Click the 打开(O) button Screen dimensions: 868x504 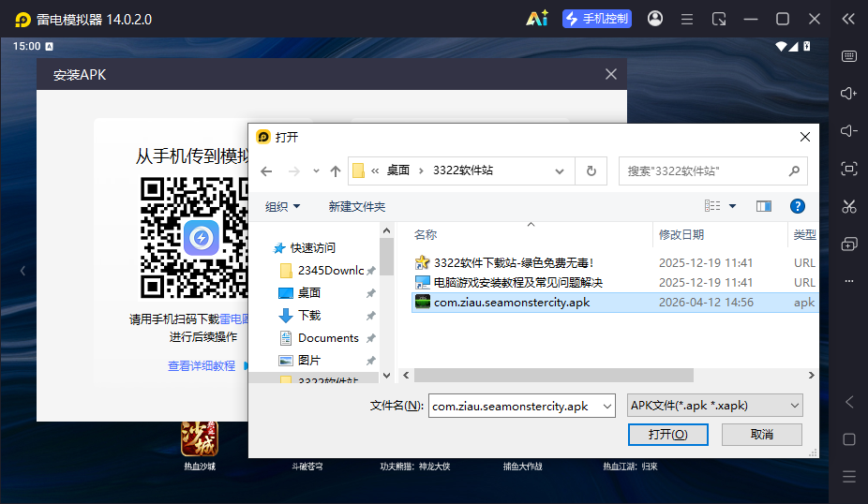667,435
